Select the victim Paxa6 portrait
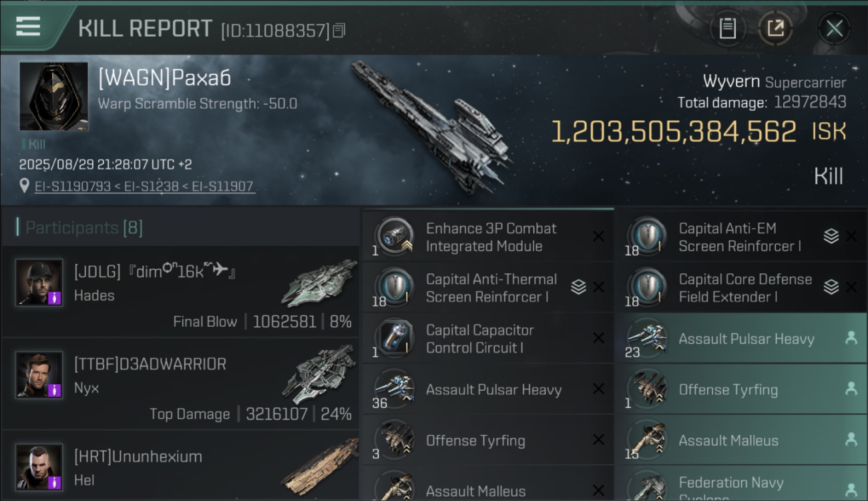868x501 pixels. 53,96
